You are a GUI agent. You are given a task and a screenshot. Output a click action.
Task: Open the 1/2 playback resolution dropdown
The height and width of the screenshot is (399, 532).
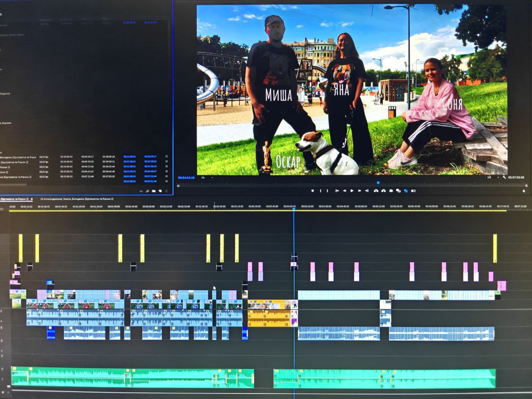(493, 177)
